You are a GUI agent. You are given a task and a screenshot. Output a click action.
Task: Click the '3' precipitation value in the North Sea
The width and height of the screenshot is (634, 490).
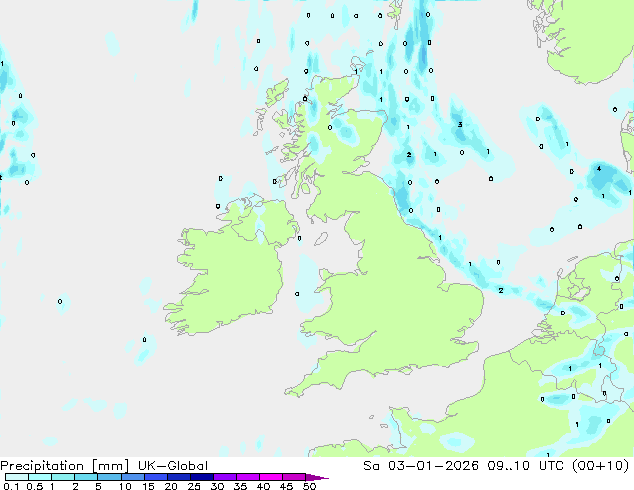(460, 125)
